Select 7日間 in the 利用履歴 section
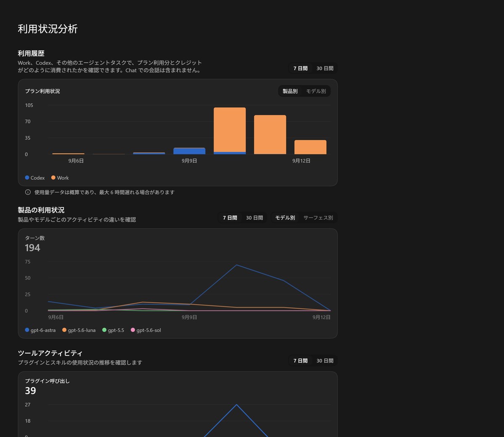504x437 pixels. (x=300, y=68)
